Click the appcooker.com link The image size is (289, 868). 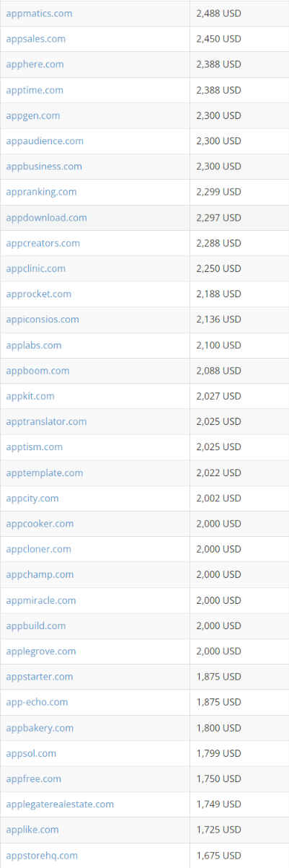point(40,524)
